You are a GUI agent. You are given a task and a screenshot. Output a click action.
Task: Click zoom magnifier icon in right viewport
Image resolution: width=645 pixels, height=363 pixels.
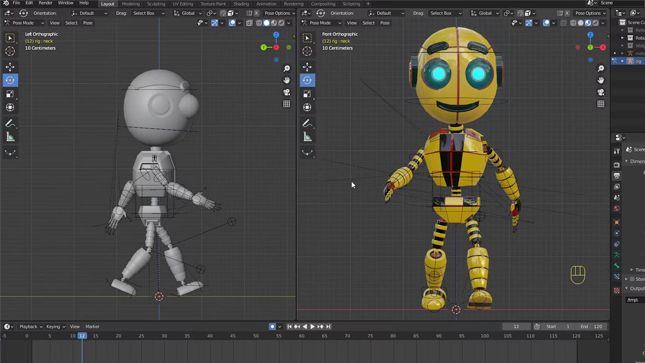(x=601, y=68)
